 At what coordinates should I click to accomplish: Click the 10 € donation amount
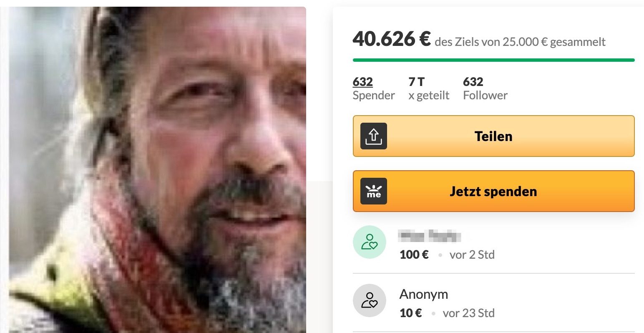pos(411,313)
